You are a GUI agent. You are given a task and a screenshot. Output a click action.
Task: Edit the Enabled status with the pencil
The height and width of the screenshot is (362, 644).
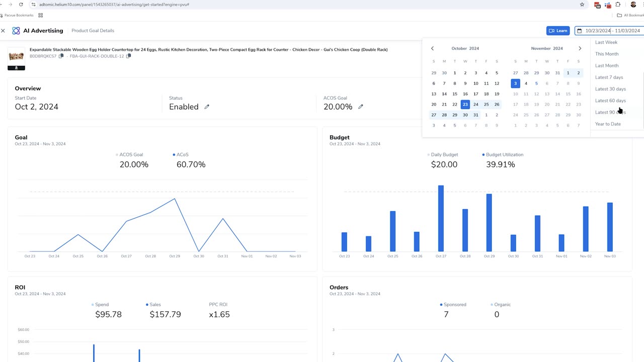click(x=207, y=107)
